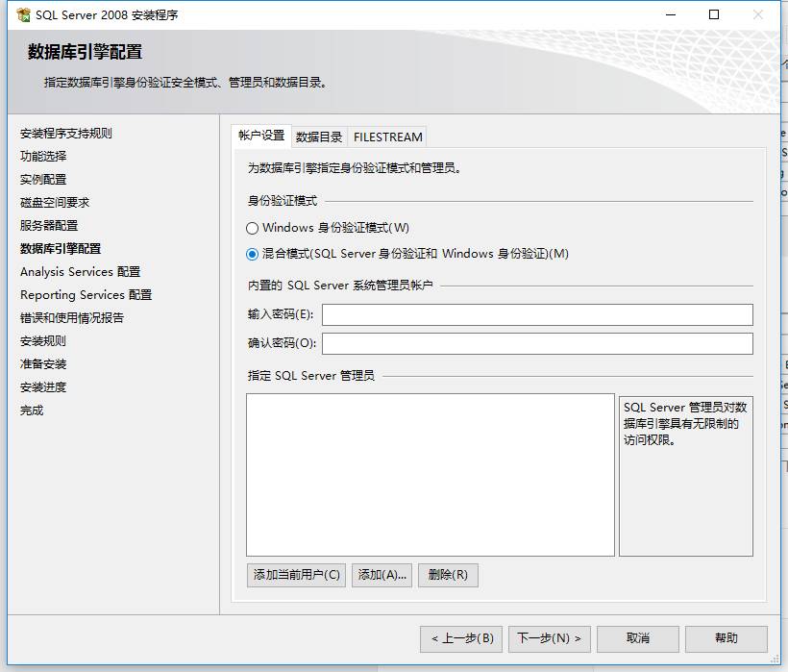Select mixed mode authentication radio button

(x=253, y=254)
